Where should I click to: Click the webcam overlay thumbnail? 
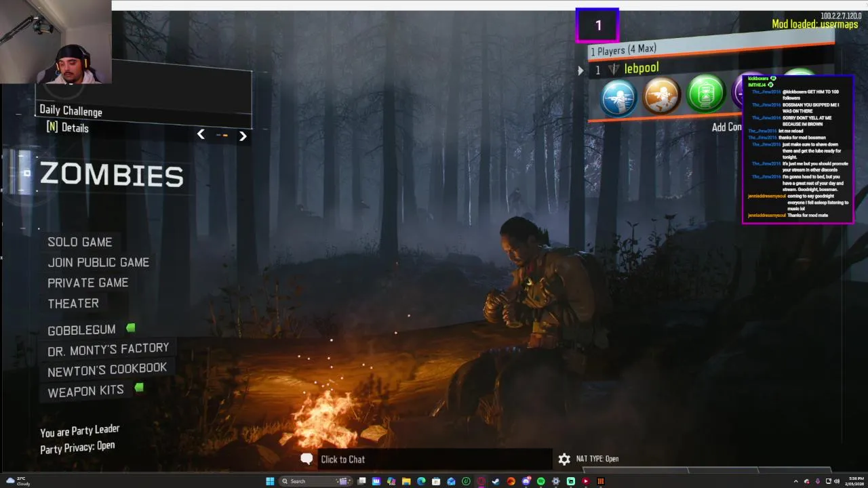tap(56, 41)
